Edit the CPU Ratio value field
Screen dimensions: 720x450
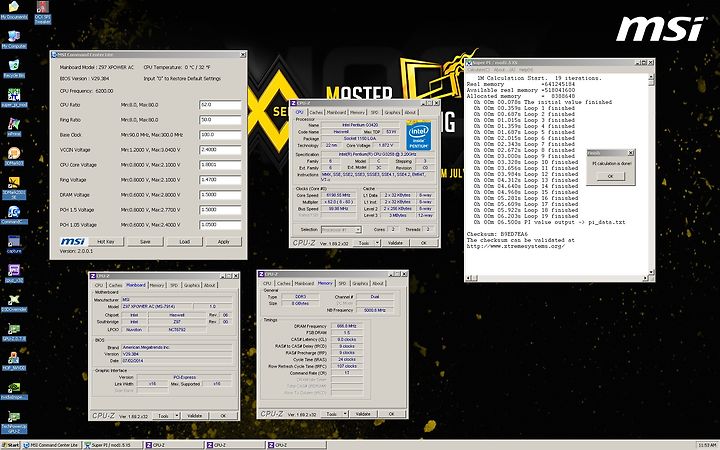point(220,105)
